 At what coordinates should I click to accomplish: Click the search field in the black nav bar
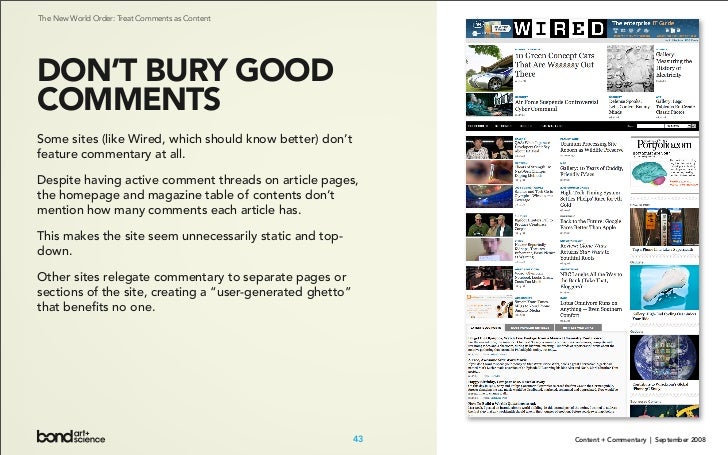pos(650,126)
